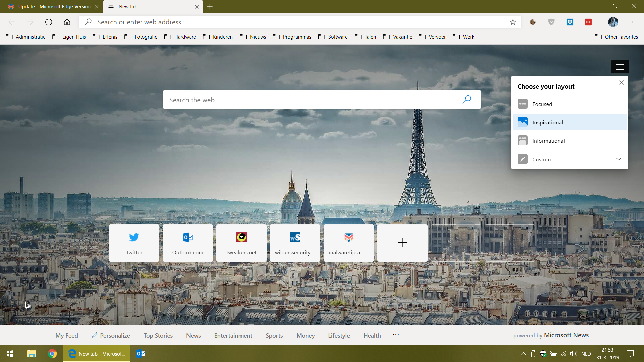Click the home button icon

click(x=67, y=22)
